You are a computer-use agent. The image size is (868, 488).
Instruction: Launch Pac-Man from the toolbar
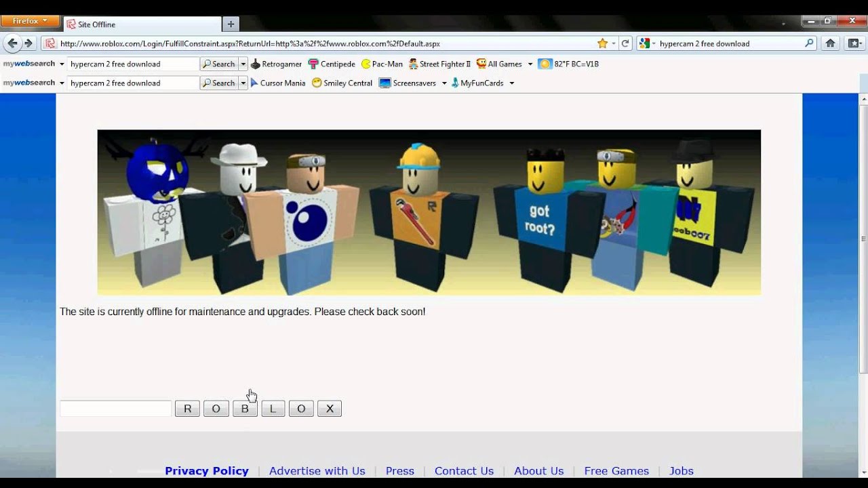pyautogui.click(x=382, y=64)
